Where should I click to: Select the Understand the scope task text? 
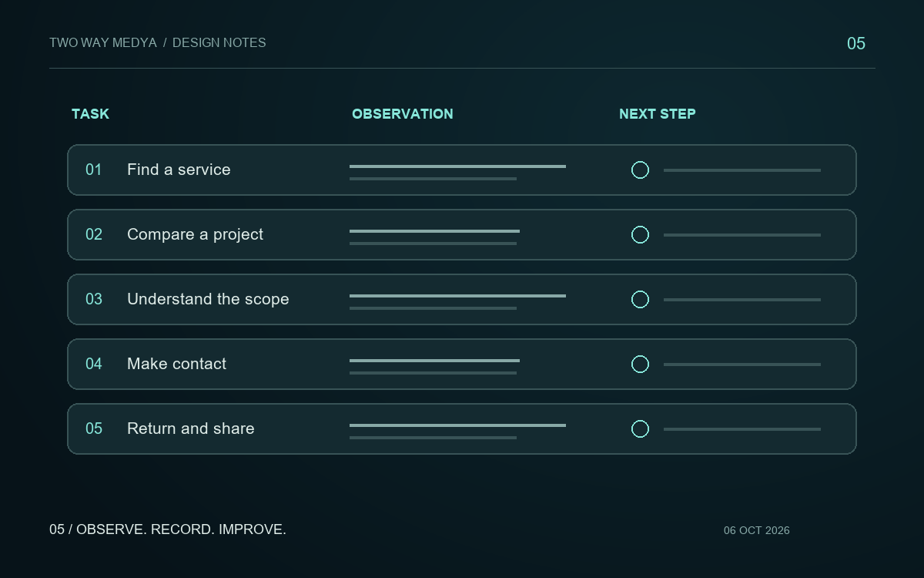208,299
